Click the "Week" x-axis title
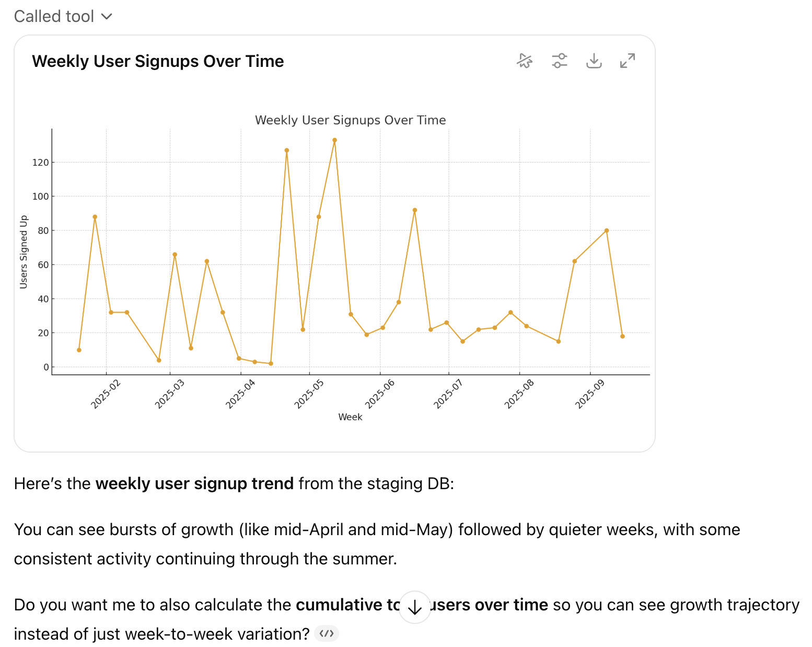This screenshot has height=647, width=812. coord(350,417)
